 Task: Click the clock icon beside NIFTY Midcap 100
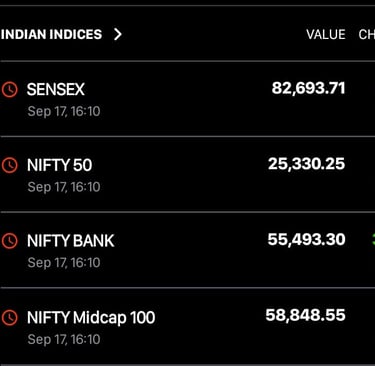pyautogui.click(x=10, y=317)
